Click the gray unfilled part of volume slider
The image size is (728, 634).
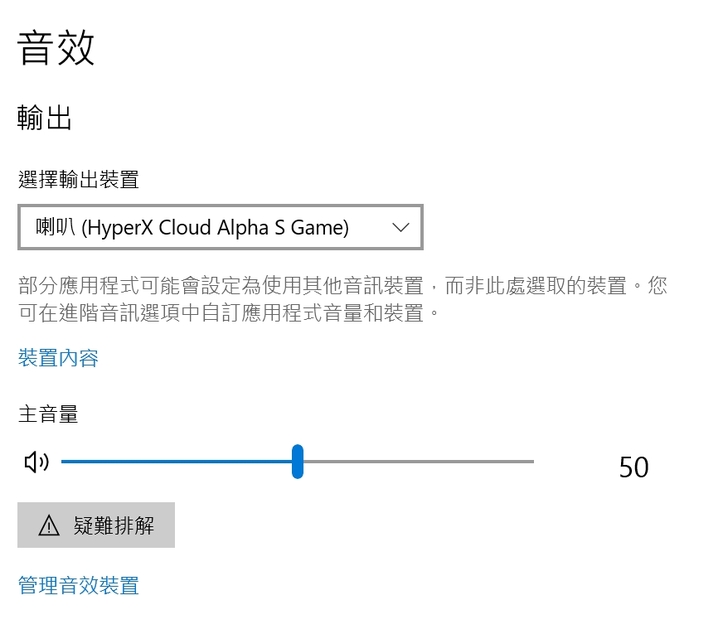[420, 462]
